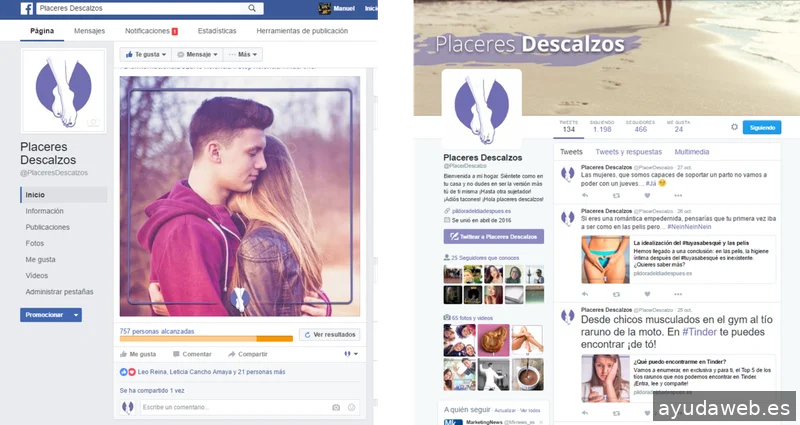Expand the post-as identity selector dropdown
The image size is (800, 425).
(x=351, y=354)
